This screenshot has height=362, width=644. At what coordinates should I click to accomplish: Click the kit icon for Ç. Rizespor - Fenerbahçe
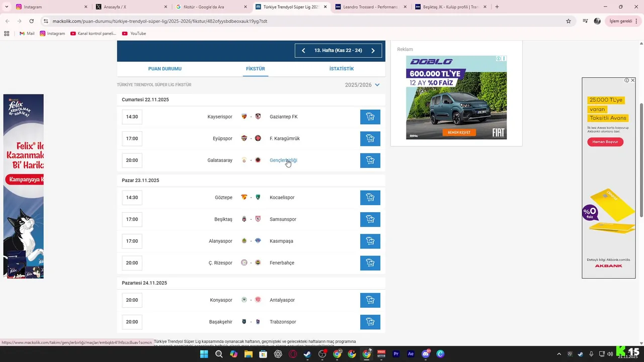pyautogui.click(x=370, y=263)
